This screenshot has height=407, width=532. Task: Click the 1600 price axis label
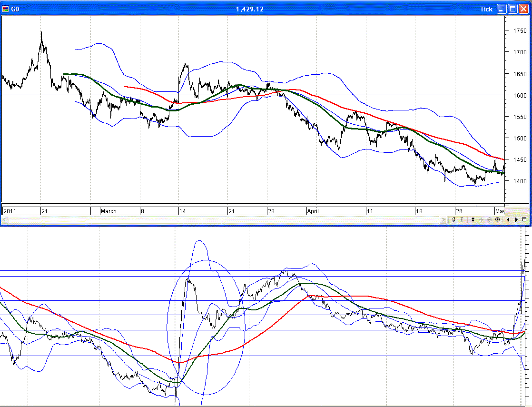tap(520, 95)
